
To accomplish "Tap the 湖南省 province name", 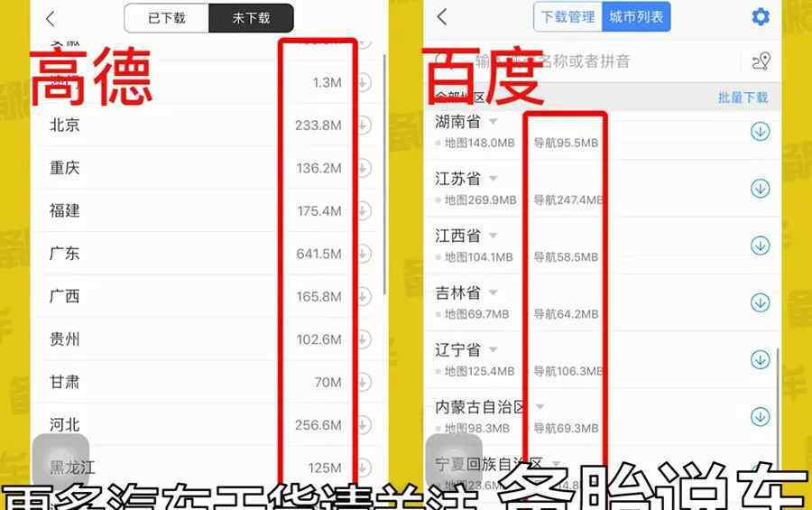I will pos(457,122).
